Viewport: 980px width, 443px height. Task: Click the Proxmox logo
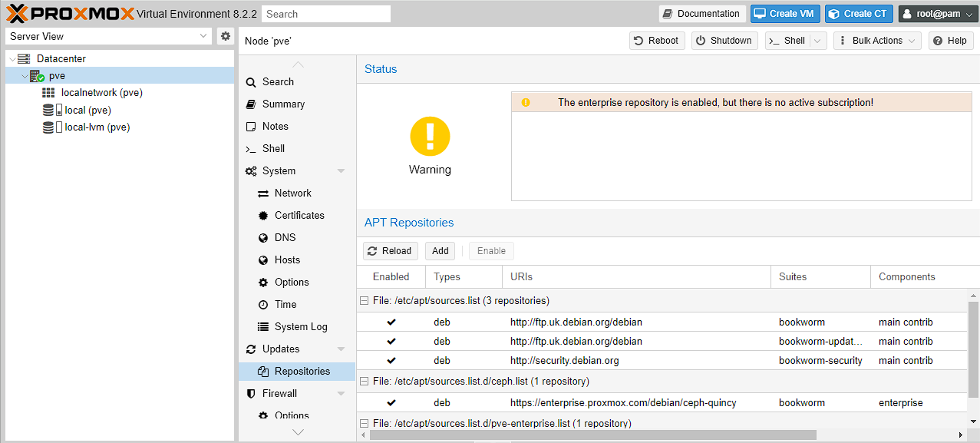point(71,13)
